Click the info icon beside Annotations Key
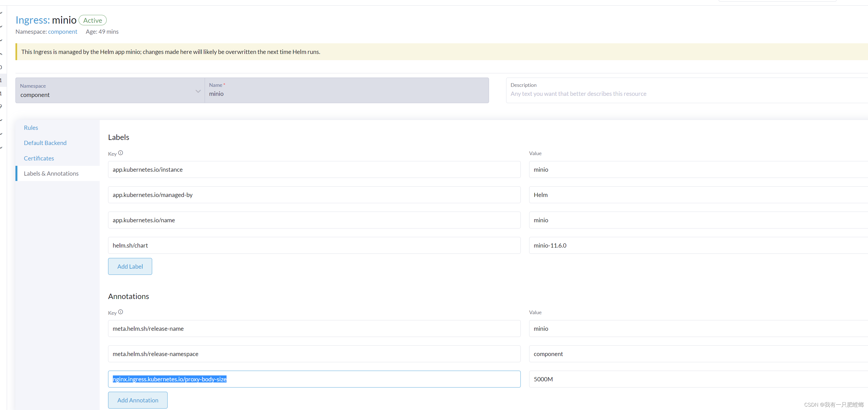This screenshot has height=410, width=868. pyautogui.click(x=121, y=312)
